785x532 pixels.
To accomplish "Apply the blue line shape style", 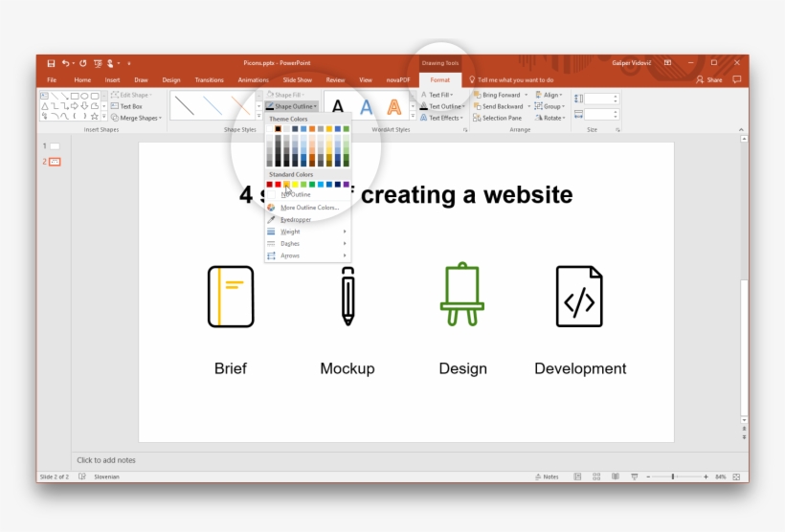I will [x=213, y=106].
